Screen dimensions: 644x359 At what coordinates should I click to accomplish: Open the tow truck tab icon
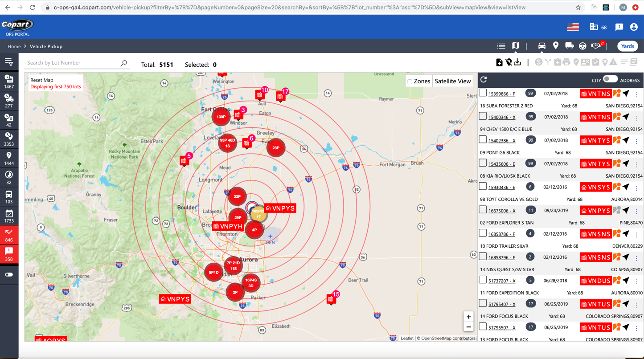tap(570, 45)
